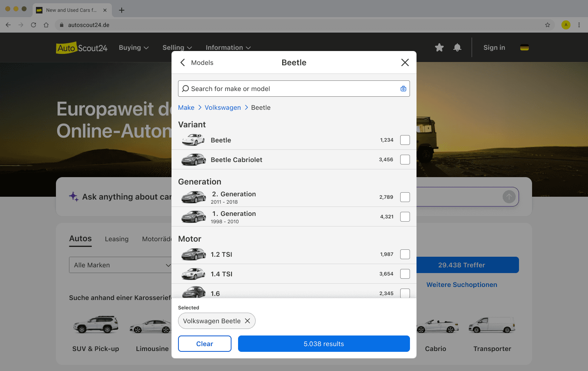The width and height of the screenshot is (588, 371).
Task: Close the Beetle model dialog
Action: point(405,62)
